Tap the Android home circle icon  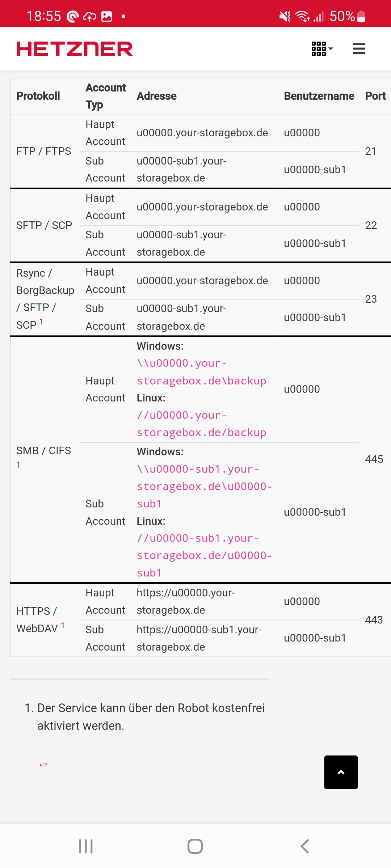[x=195, y=846]
